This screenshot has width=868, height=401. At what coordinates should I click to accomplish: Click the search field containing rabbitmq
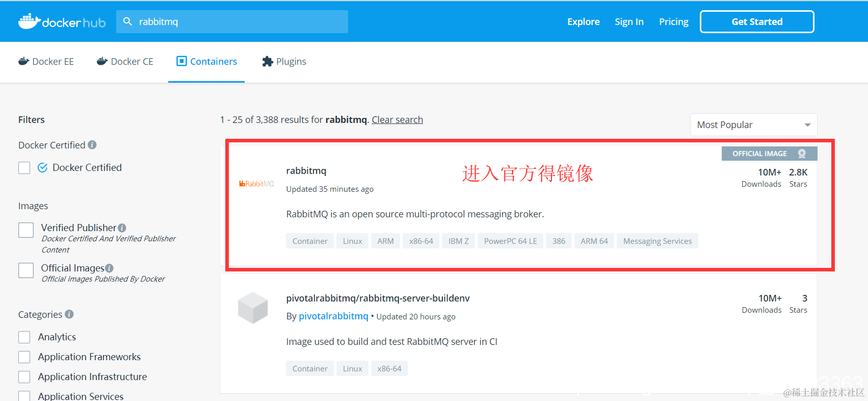tap(232, 21)
